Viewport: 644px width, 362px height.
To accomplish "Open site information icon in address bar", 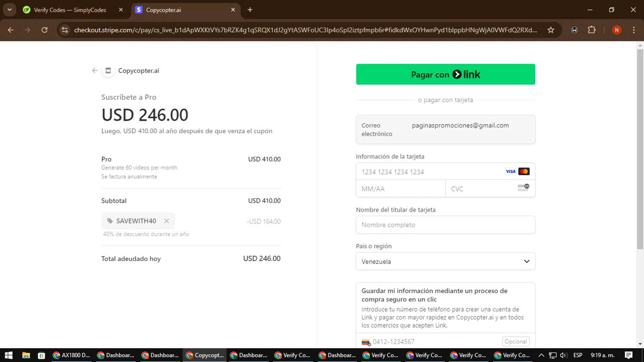I will pos(65,30).
